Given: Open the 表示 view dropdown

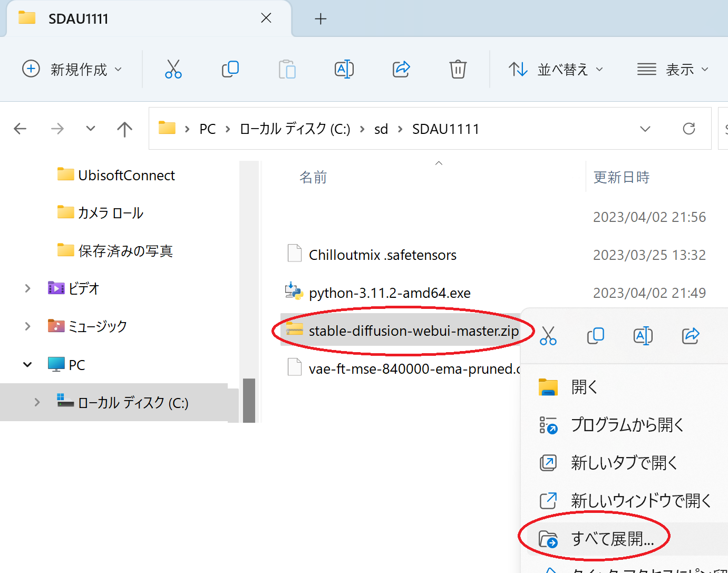Looking at the screenshot, I should coord(673,69).
